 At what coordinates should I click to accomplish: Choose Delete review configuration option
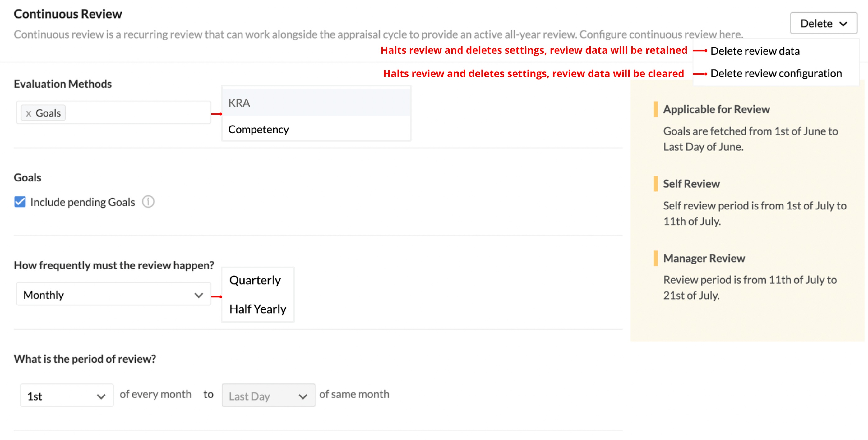tap(776, 73)
